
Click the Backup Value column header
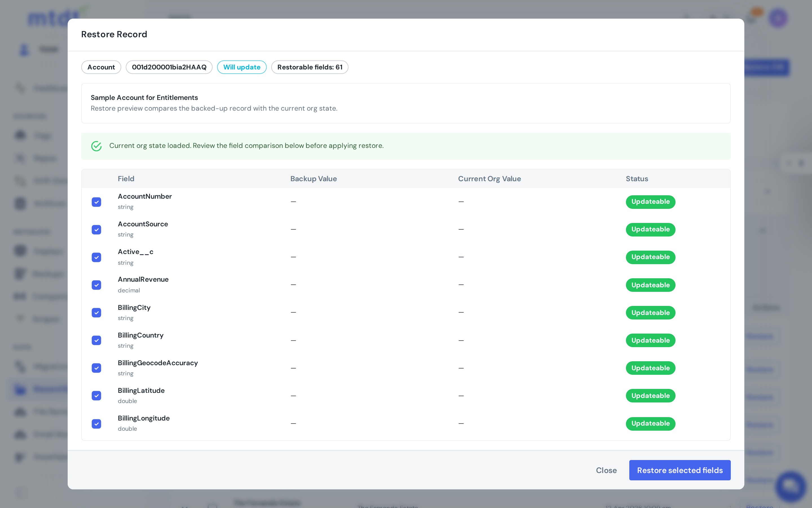click(314, 179)
